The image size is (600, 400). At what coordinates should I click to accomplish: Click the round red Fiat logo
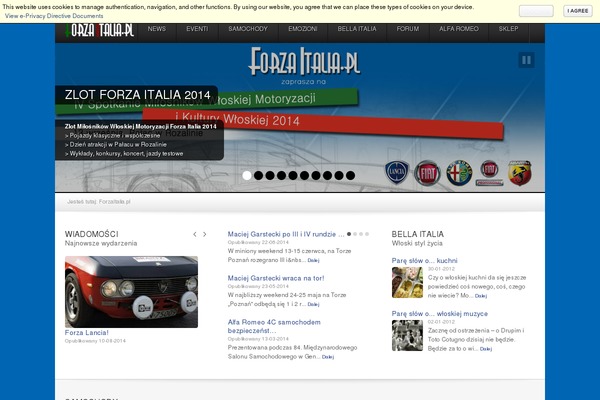click(427, 173)
